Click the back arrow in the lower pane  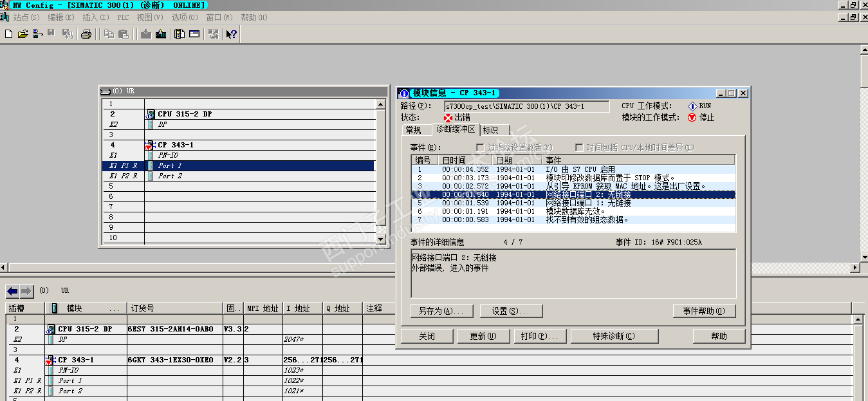coord(12,291)
